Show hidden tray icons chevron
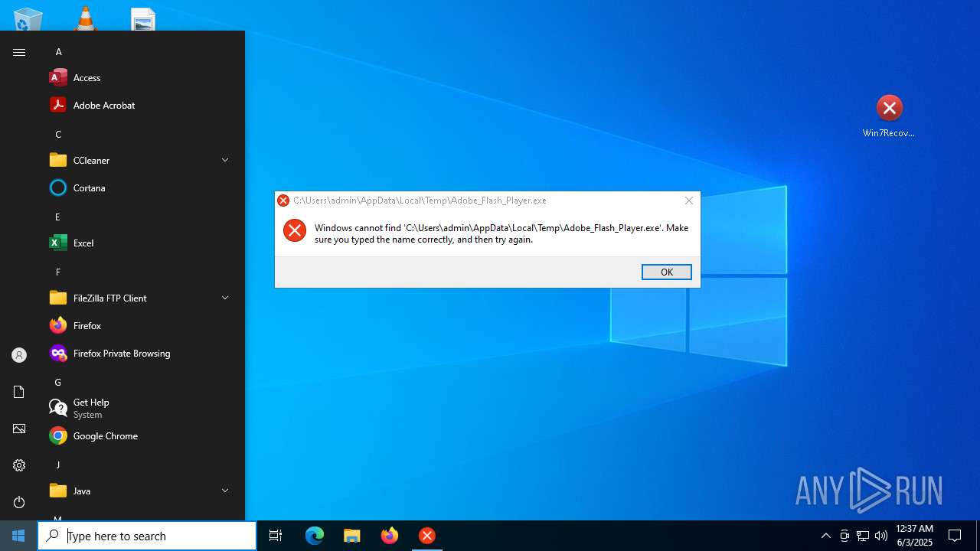 pyautogui.click(x=825, y=536)
